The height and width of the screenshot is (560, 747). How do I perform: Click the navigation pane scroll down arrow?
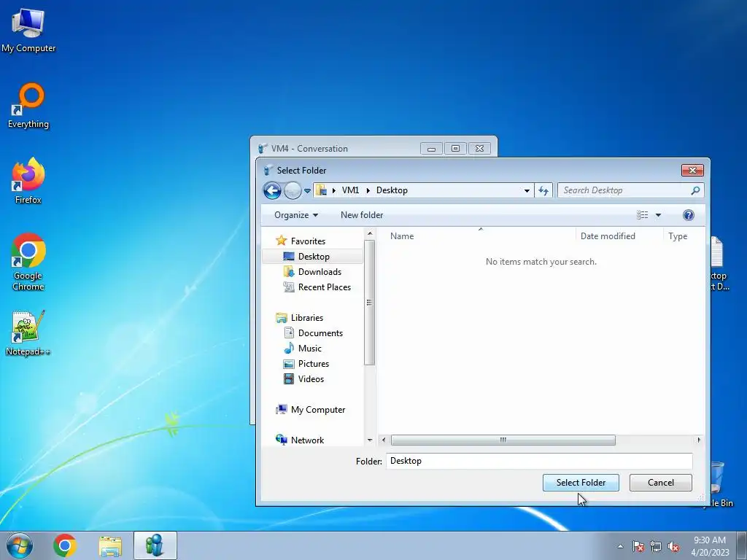click(x=370, y=440)
